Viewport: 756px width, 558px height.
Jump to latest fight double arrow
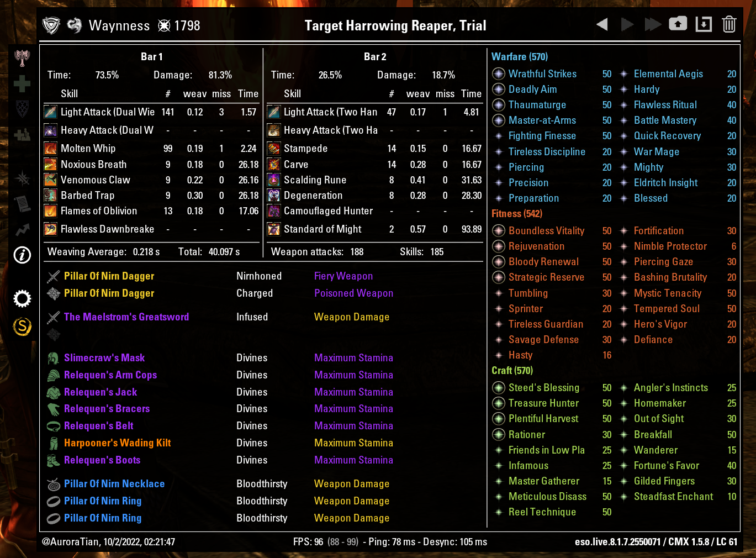click(653, 24)
